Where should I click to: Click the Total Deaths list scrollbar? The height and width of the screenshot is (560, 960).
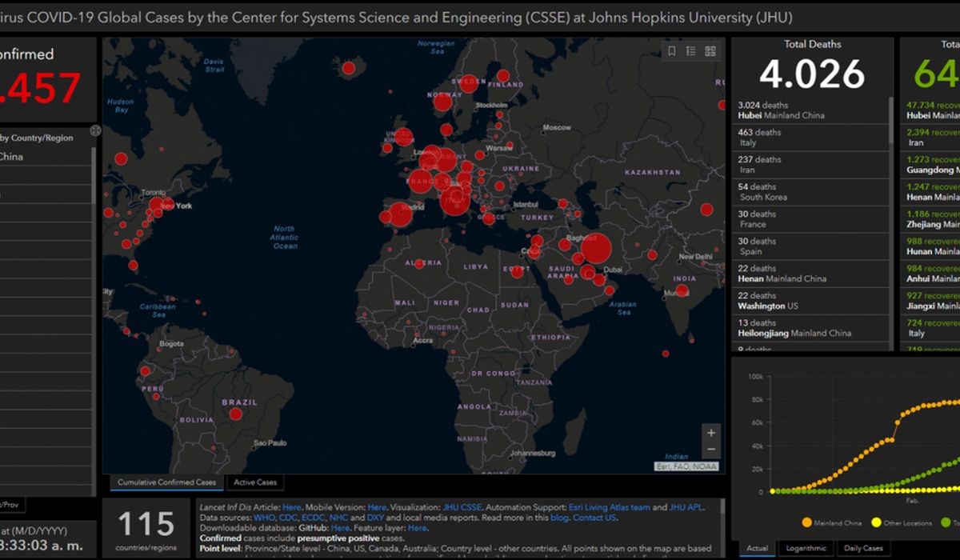(x=891, y=120)
